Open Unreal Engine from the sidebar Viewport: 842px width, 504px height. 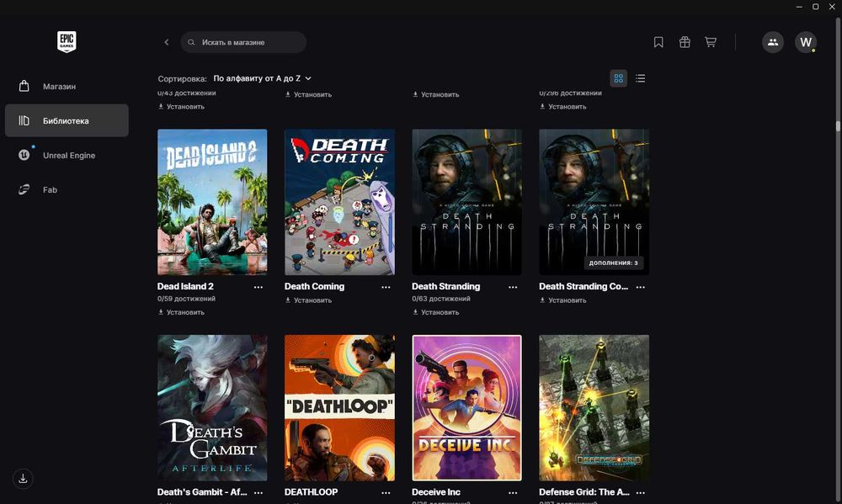point(67,155)
